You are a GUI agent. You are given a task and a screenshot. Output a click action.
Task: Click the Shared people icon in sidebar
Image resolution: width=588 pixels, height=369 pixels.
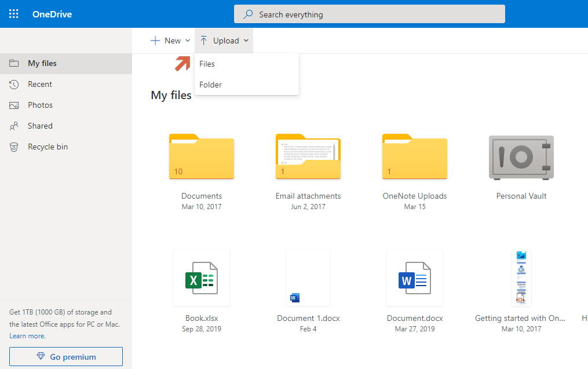point(14,126)
